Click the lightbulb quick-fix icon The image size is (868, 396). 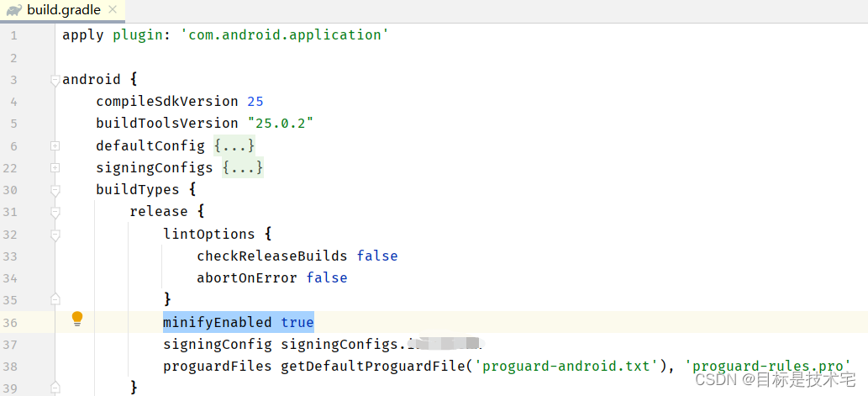(77, 319)
